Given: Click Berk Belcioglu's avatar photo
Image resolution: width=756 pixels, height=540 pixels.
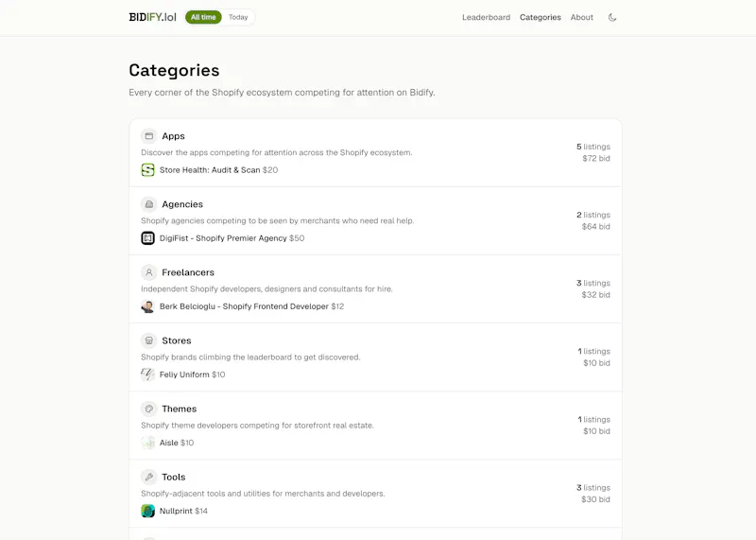Looking at the screenshot, I should (x=148, y=306).
